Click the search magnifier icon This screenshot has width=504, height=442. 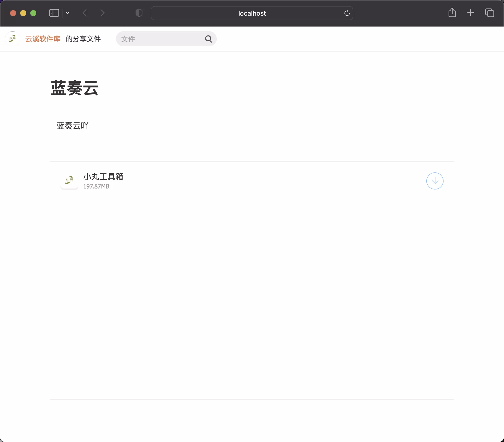(x=208, y=39)
